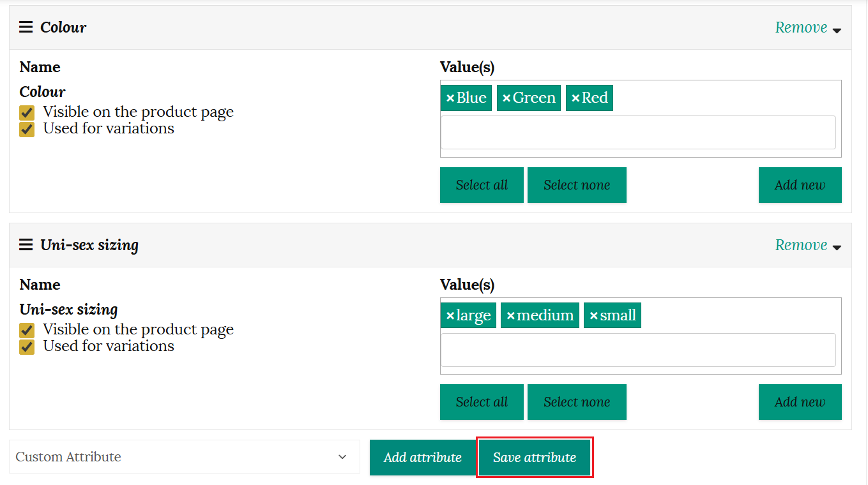Toggle Used for variations for Uni-sex sizing
The width and height of the screenshot is (868, 485).
point(27,347)
